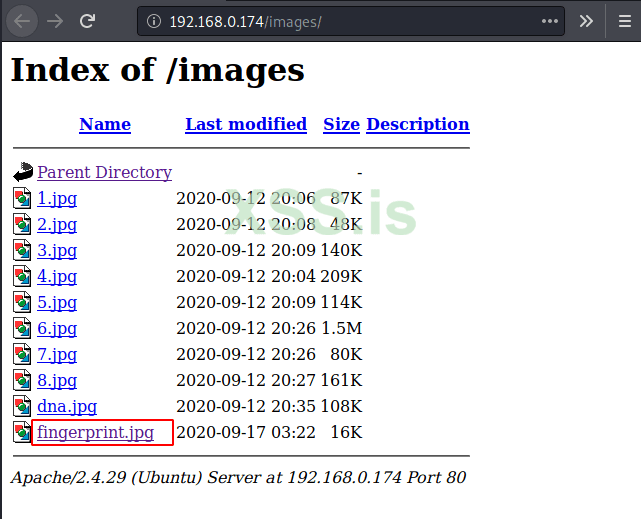Open the 3.jpg file link
This screenshot has width=641, height=519.
[x=57, y=251]
